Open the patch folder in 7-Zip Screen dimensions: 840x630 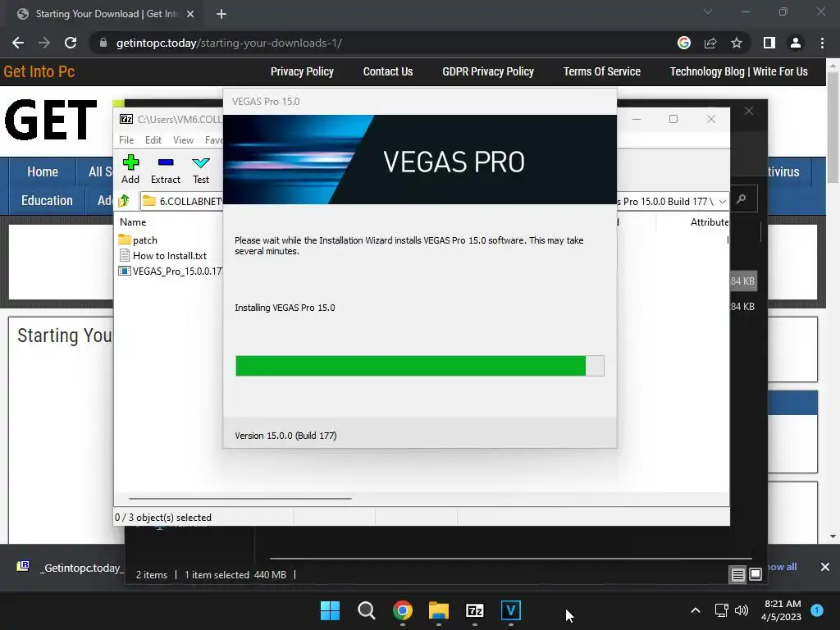(x=138, y=240)
